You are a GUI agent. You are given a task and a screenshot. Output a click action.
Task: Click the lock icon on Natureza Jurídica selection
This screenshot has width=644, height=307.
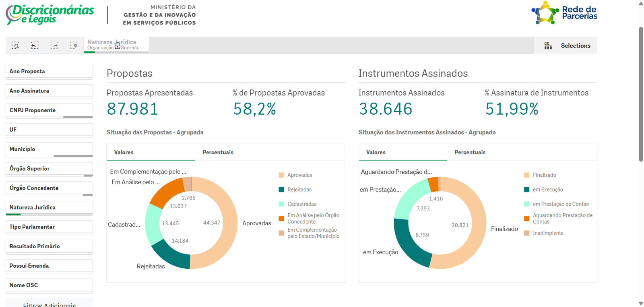[118, 46]
